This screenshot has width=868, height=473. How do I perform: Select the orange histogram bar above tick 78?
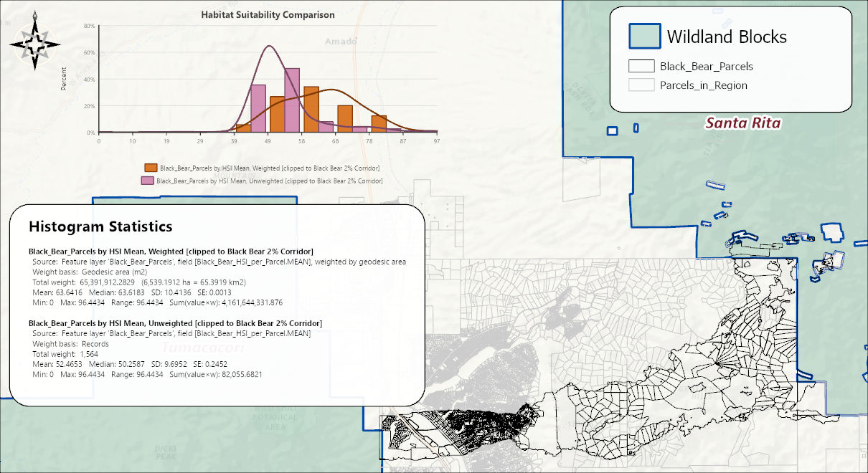click(379, 124)
